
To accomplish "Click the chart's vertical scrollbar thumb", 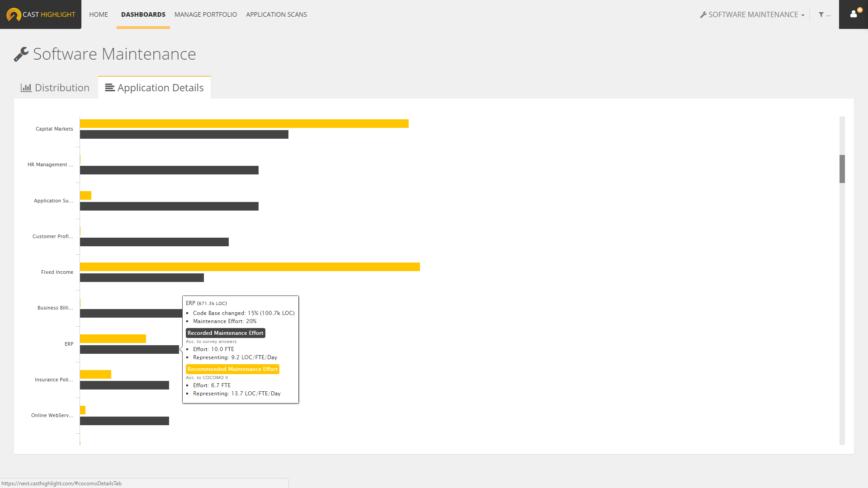I will 842,169.
